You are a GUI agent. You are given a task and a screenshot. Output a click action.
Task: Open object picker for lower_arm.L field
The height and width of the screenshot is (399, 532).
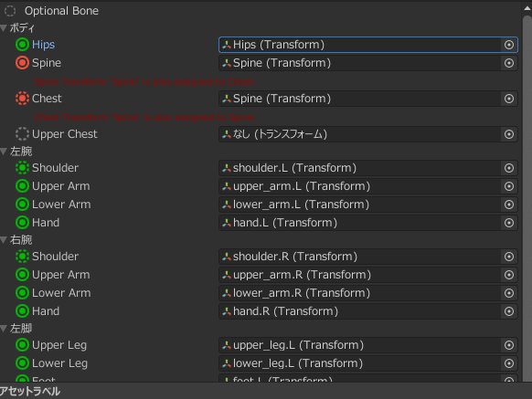pyautogui.click(x=509, y=205)
